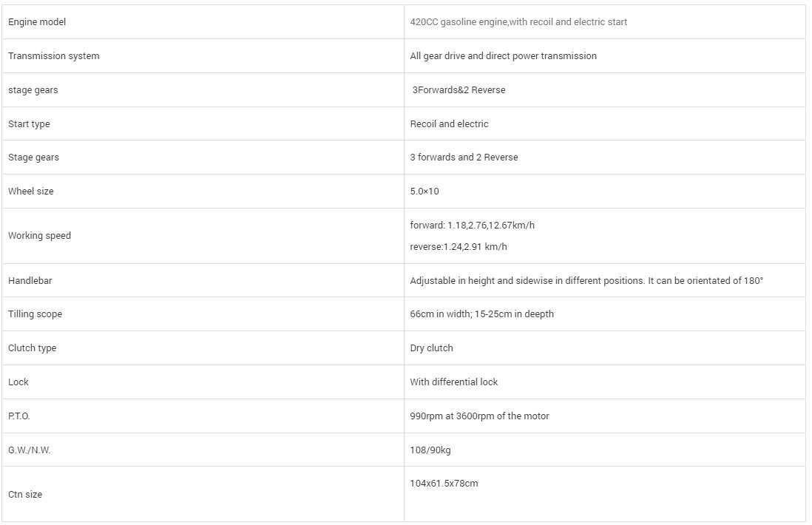The height and width of the screenshot is (525, 812).
Task: Click the "Handlebar" label cell
Action: (30, 281)
